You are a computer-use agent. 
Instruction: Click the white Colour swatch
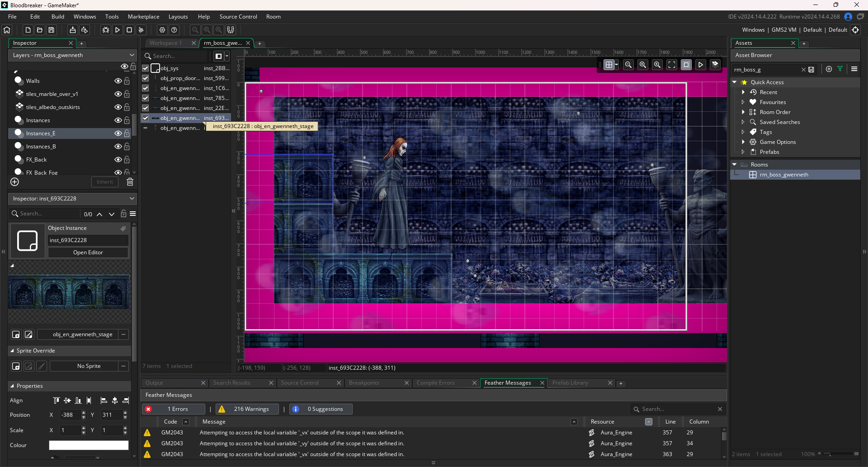89,445
